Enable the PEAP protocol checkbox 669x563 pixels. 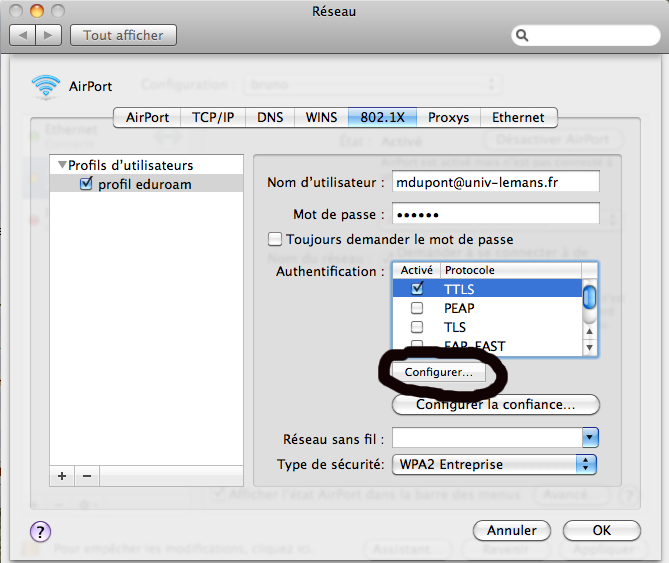(x=417, y=308)
